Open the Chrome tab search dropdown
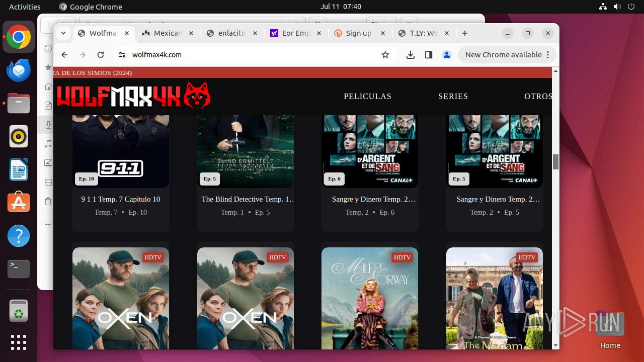 (63, 33)
